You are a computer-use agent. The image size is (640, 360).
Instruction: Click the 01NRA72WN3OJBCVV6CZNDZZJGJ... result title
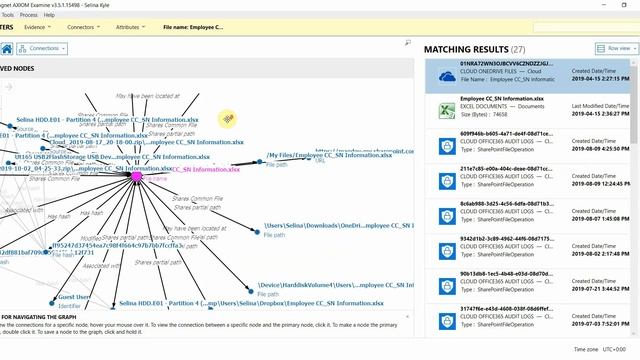click(507, 64)
